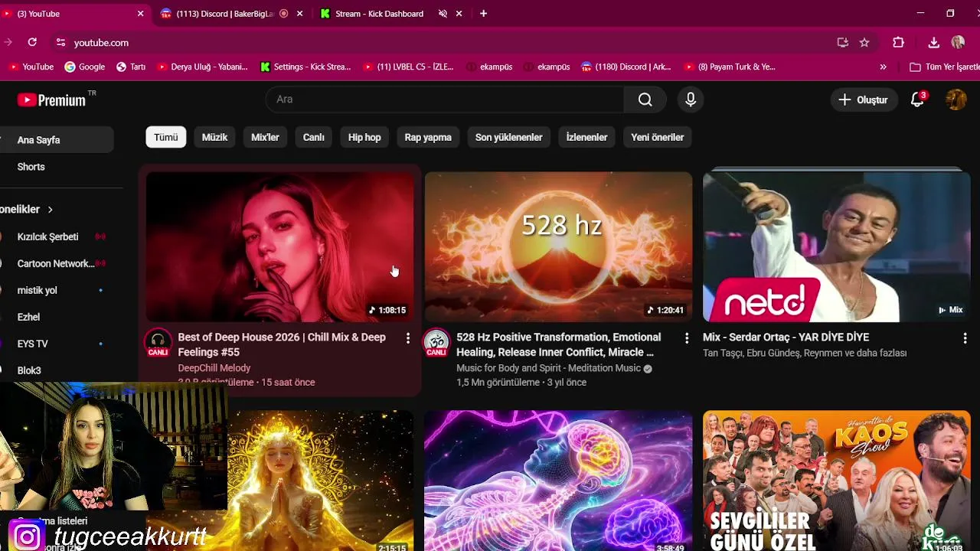Bookmark this page with star icon

click(x=864, y=43)
